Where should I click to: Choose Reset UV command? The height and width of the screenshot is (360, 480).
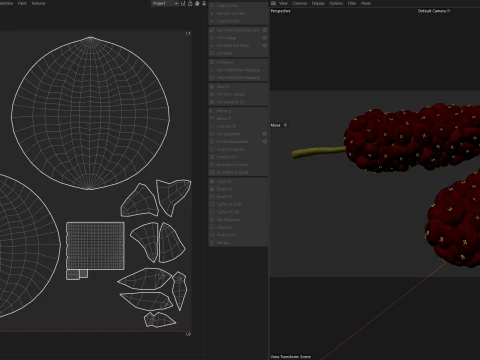pyautogui.click(x=238, y=196)
